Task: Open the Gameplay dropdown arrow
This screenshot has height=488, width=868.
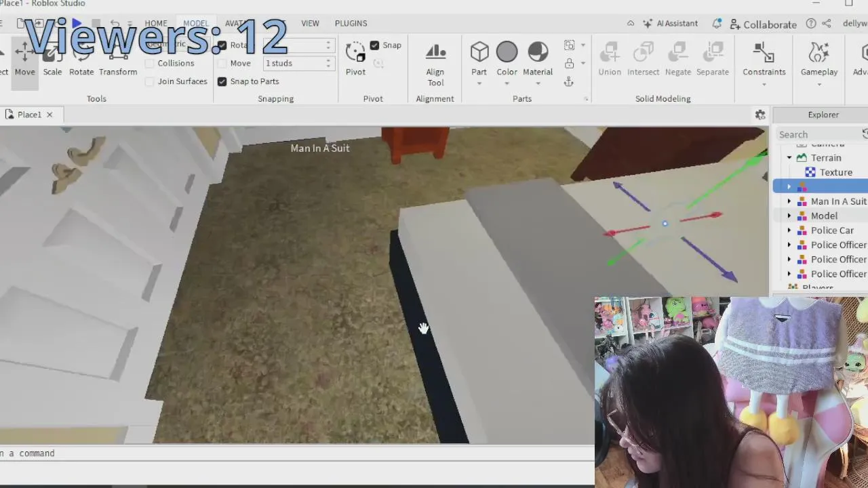Action: tap(819, 84)
